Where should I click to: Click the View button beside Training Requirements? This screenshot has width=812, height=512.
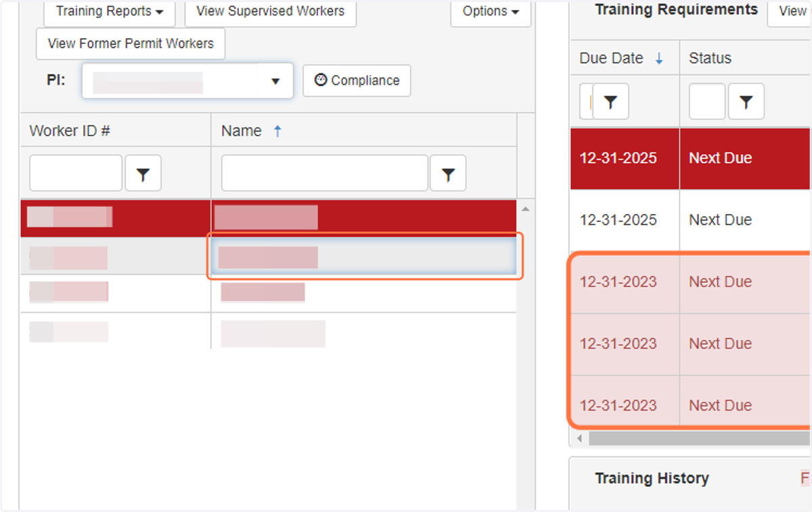[x=790, y=11]
